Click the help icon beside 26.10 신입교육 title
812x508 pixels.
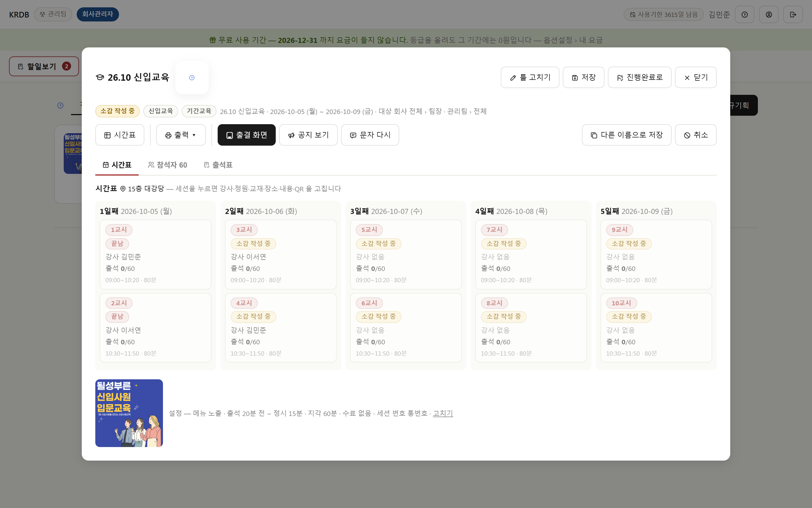pos(192,78)
